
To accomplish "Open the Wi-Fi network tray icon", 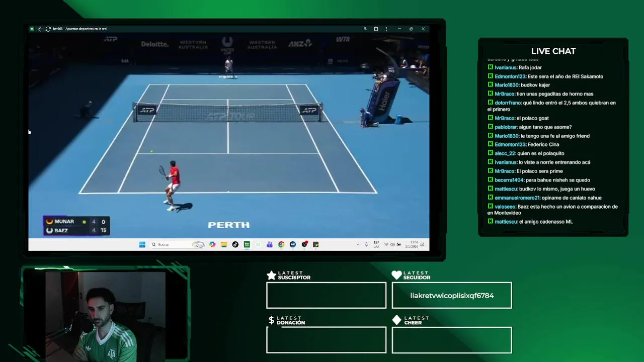I will pyautogui.click(x=386, y=244).
